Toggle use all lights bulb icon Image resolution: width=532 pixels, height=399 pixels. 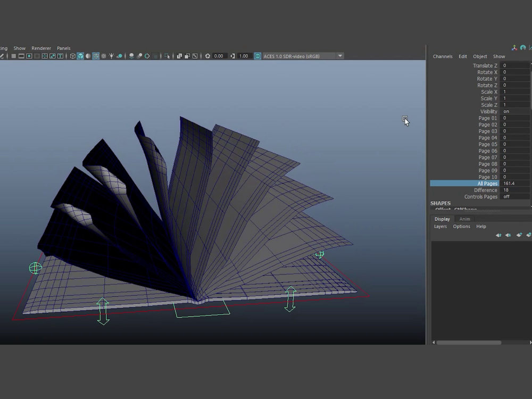111,56
